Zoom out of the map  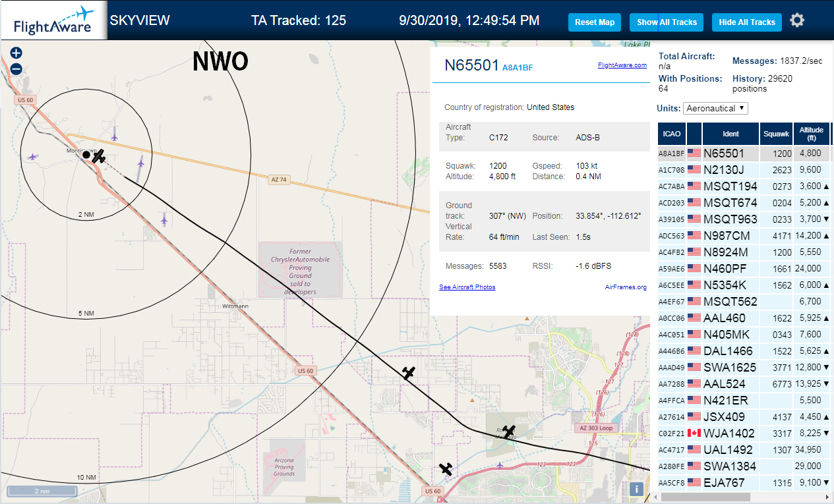coord(16,69)
